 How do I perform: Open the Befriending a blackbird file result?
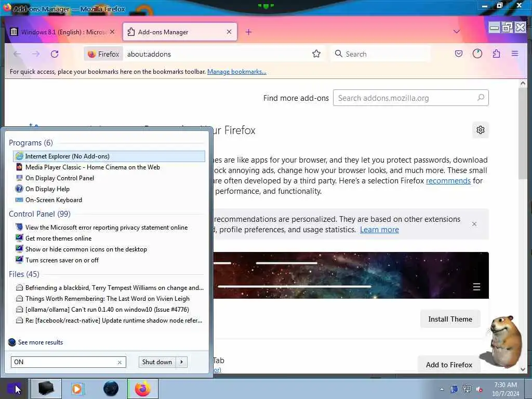click(x=109, y=288)
